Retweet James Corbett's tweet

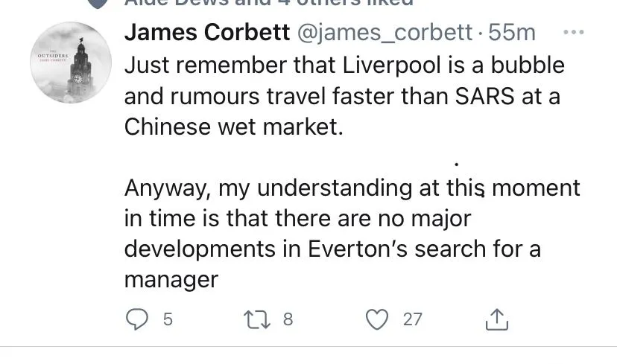click(256, 319)
